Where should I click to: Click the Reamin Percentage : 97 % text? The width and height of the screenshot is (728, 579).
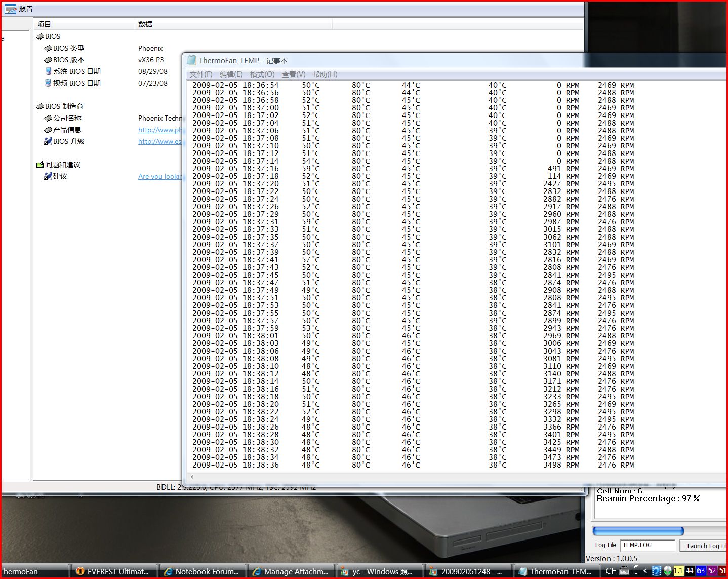(x=648, y=498)
